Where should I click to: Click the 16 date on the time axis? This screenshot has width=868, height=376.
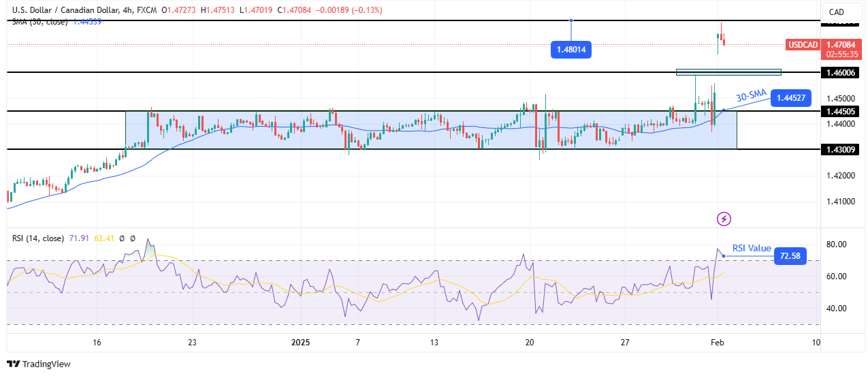pyautogui.click(x=97, y=342)
